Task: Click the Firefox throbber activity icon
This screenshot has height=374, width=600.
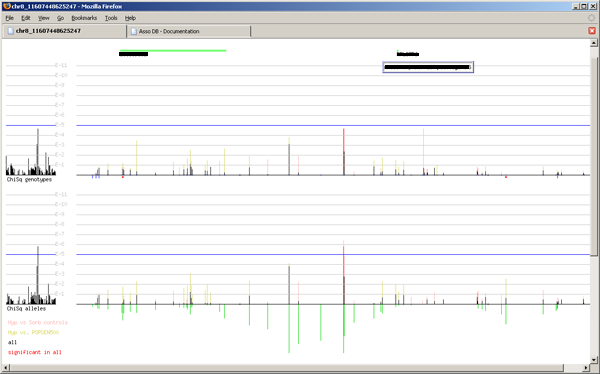Action: pyautogui.click(x=592, y=18)
